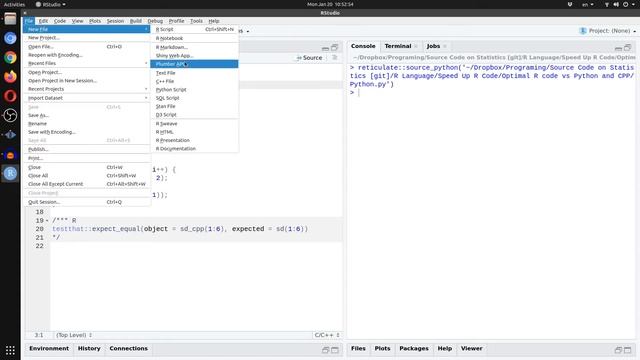This screenshot has height=360, width=640.
Task: Switch to the Terminal tab
Action: 398,46
